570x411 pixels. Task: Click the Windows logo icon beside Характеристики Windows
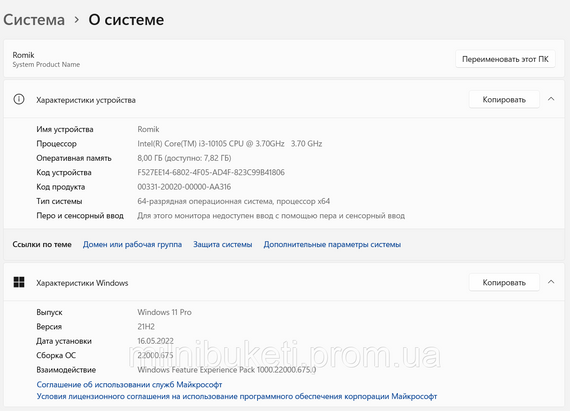(x=19, y=282)
